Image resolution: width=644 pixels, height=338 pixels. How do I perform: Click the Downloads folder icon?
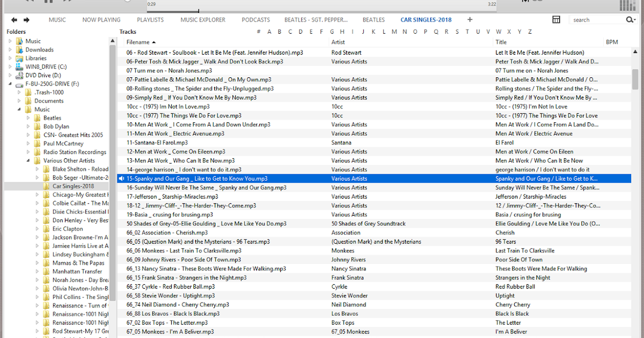pyautogui.click(x=20, y=49)
